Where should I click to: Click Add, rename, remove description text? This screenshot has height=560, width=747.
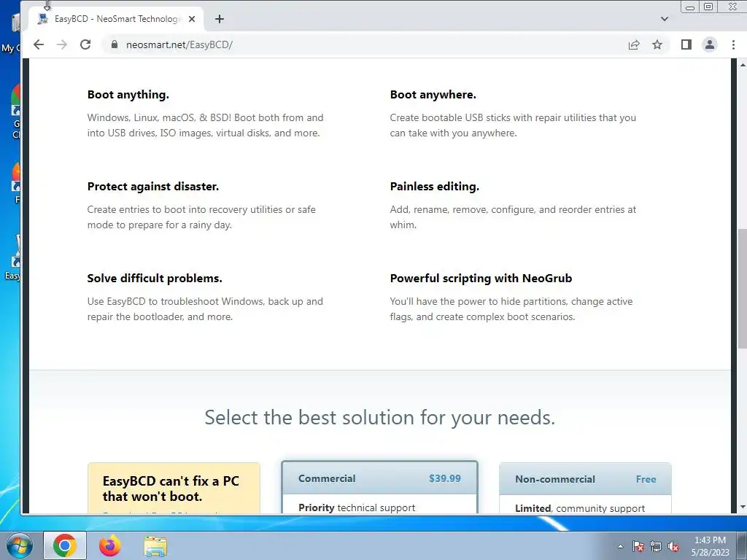(x=513, y=217)
